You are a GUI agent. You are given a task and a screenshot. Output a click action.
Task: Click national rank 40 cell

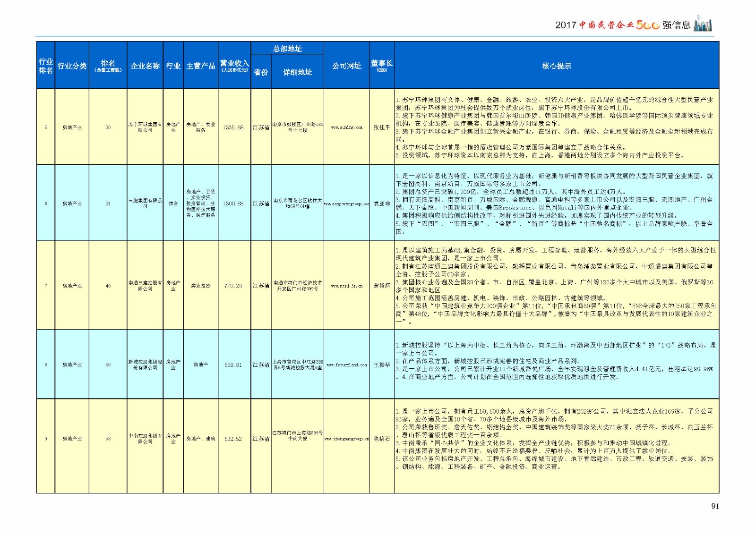(108, 286)
